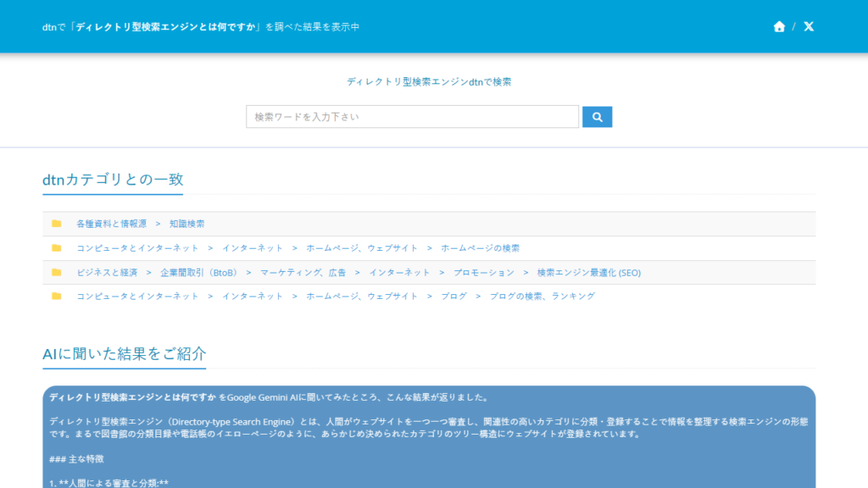Click the folder icon beside ビジネスと経済

click(x=58, y=272)
